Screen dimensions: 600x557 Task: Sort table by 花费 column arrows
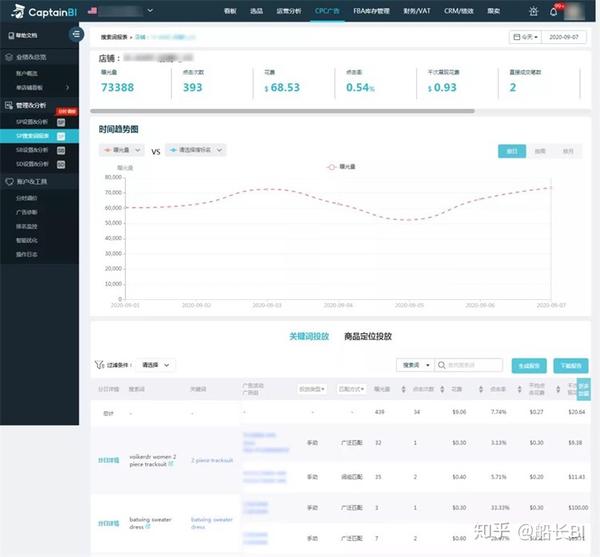click(481, 389)
